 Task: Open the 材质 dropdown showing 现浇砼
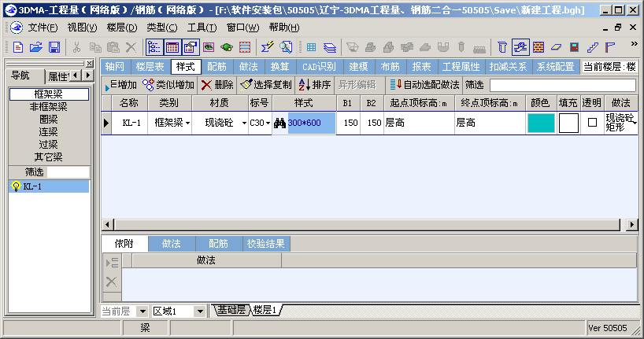(x=244, y=123)
